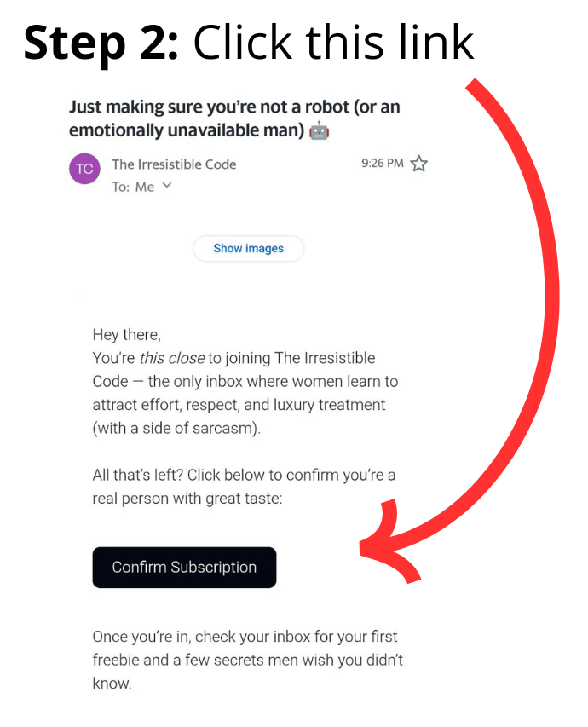Click the purple TC sender avatar
This screenshot has width=588, height=727.
point(84,169)
